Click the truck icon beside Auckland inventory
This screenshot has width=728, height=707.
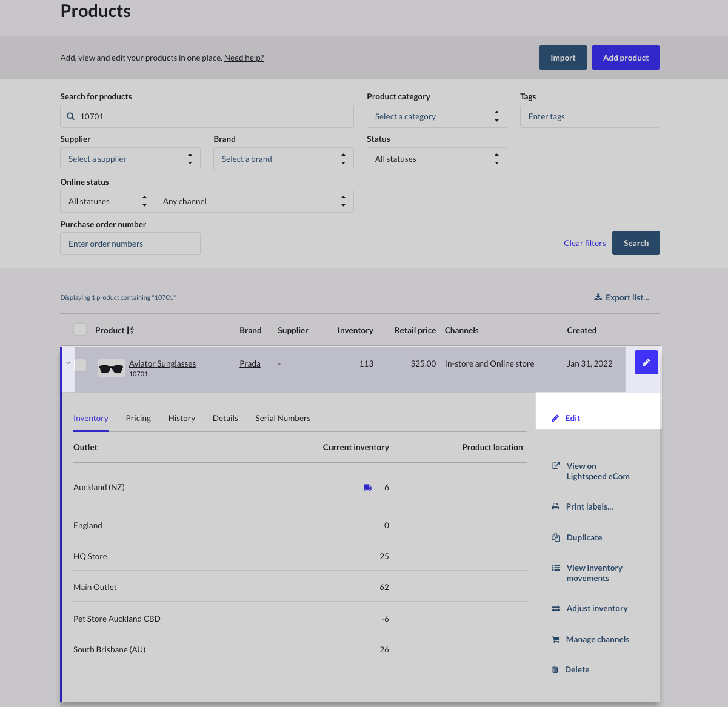pyautogui.click(x=367, y=487)
